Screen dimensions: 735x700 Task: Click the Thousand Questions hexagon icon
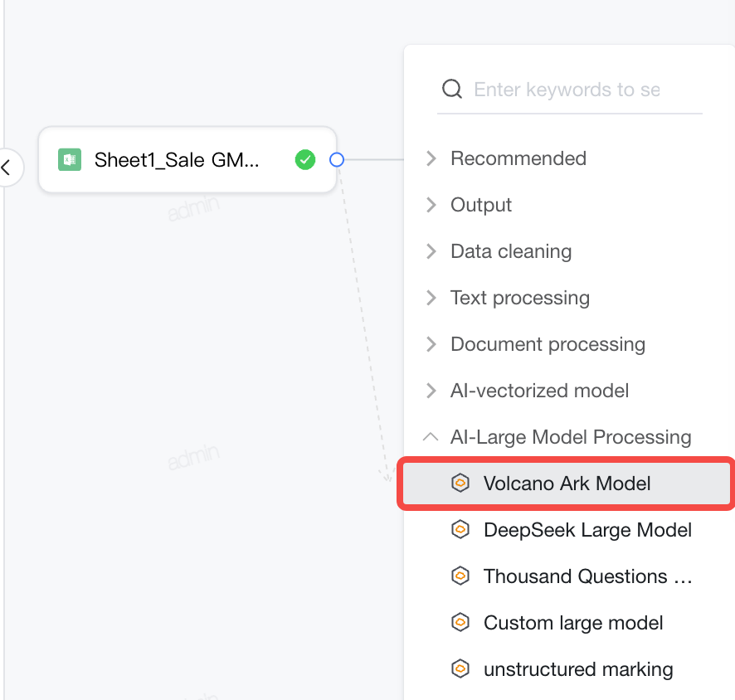(460, 576)
